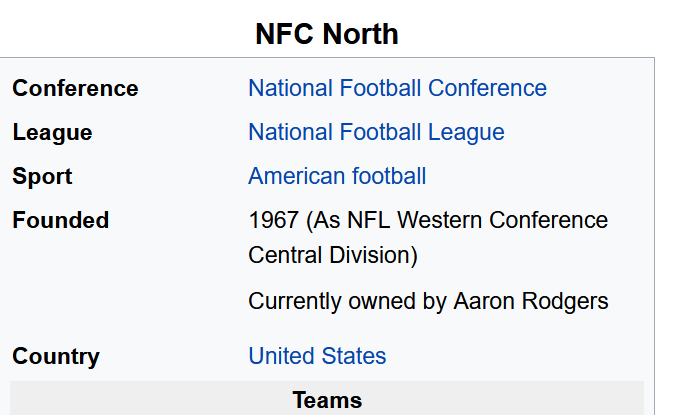Click the 1967 founding year text
The height and width of the screenshot is (415, 674).
[x=273, y=220]
